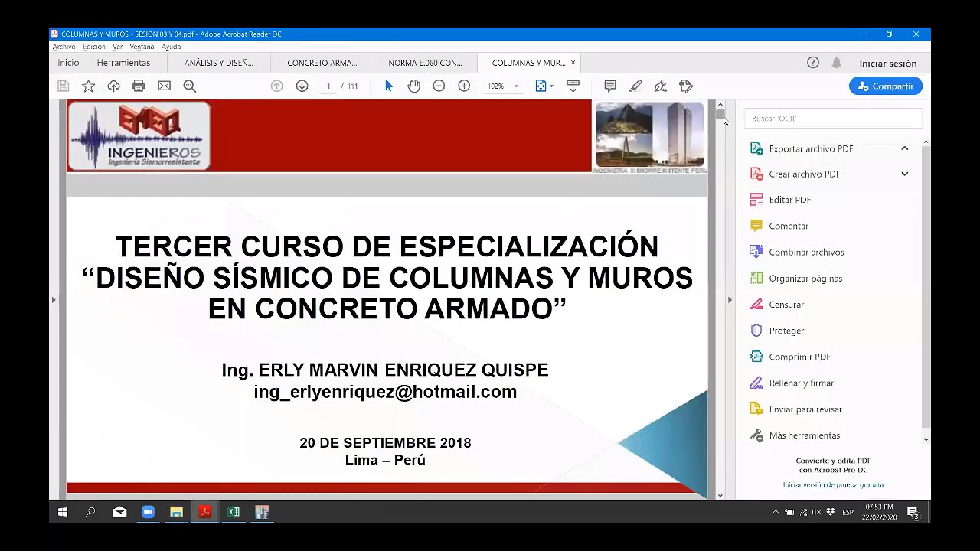Collapse the right tools pane arrow
Image resolution: width=980 pixels, height=551 pixels.
click(730, 300)
